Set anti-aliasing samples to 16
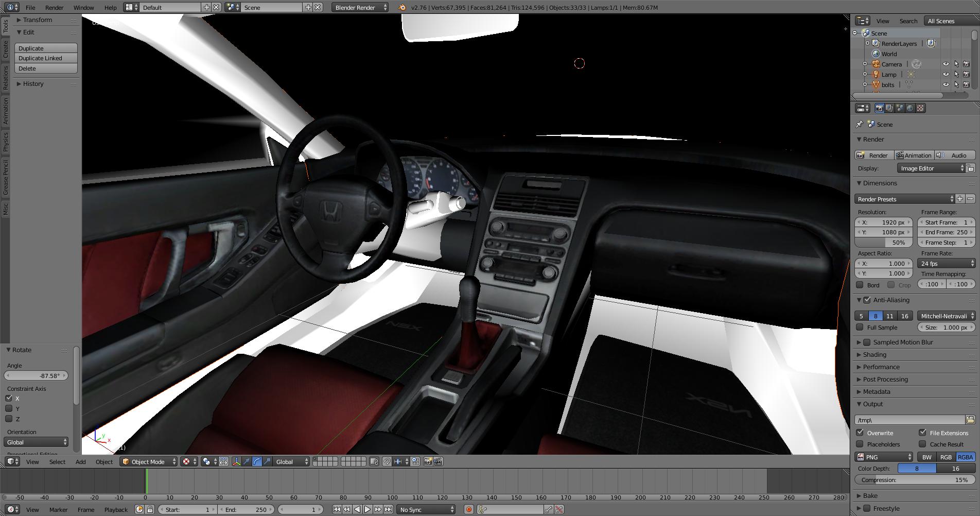The width and height of the screenshot is (980, 516). (905, 316)
